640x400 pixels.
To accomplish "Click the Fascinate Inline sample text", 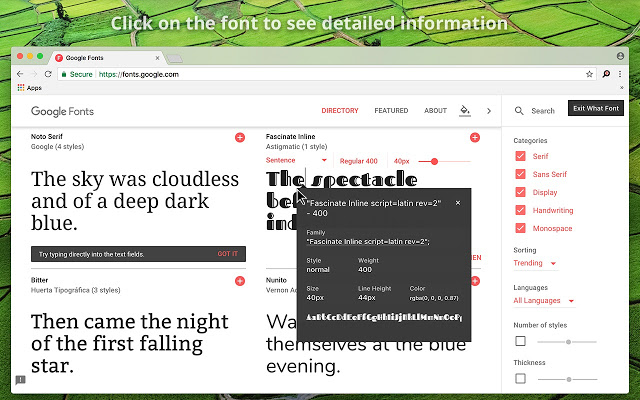I will coord(342,180).
